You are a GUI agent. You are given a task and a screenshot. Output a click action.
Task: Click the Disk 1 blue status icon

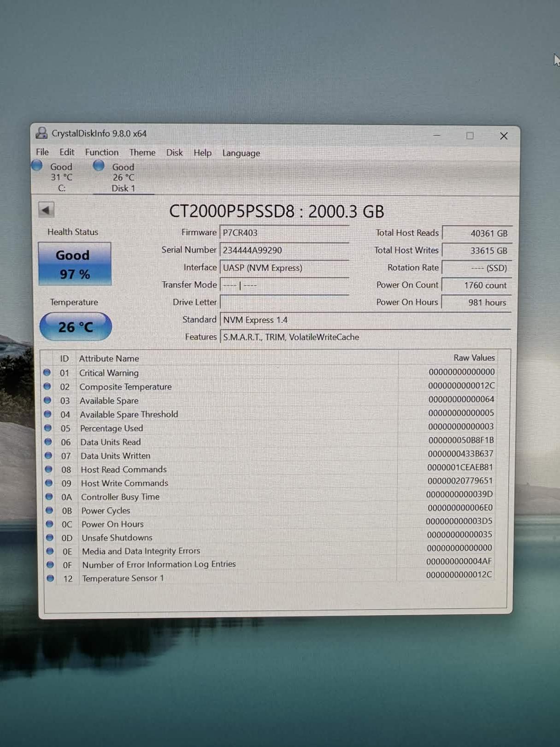pos(99,166)
